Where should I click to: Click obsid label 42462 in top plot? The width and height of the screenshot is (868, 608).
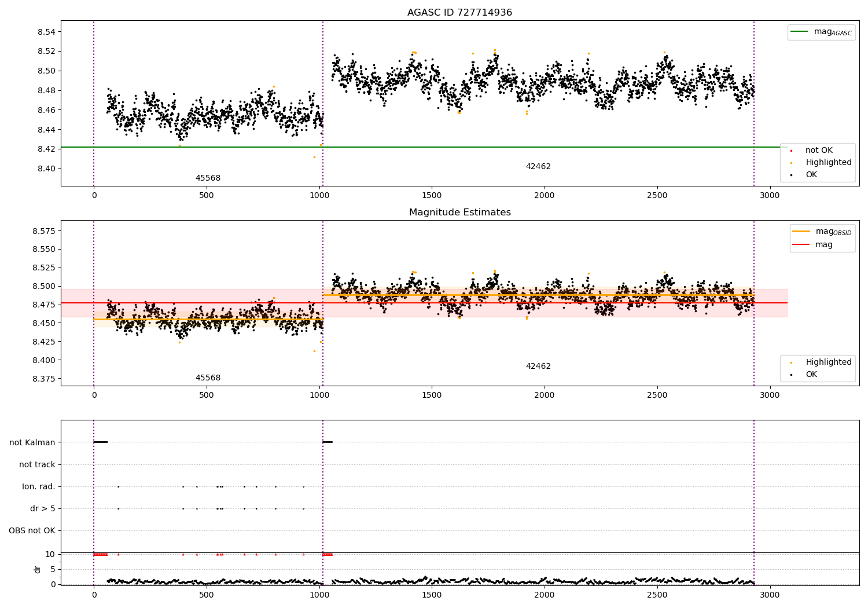(538, 167)
